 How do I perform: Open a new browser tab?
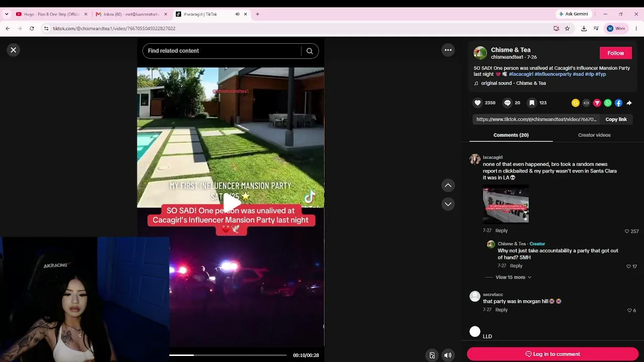[258, 14]
